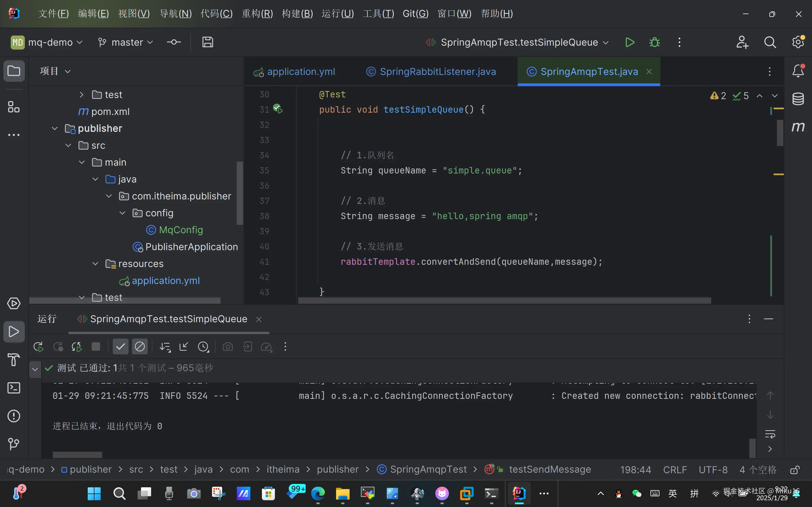Click the Debug bug icon

654,42
